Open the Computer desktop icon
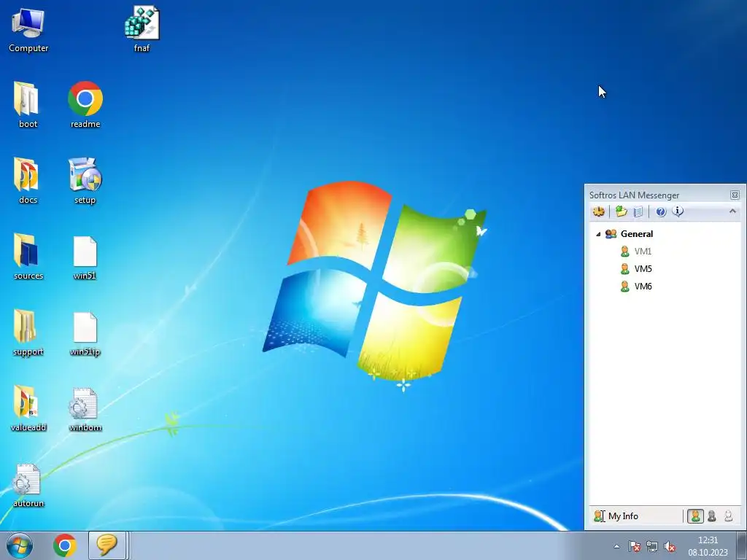Viewport: 747px width, 560px height. (x=28, y=31)
